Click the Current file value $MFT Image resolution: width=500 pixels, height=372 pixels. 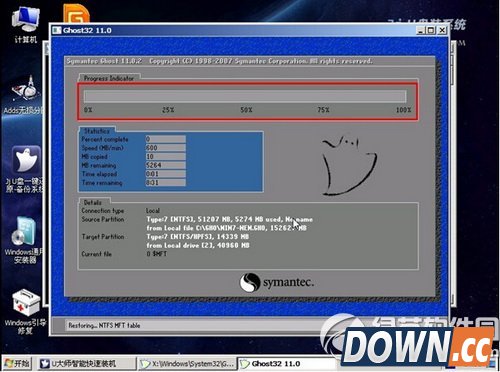[157, 254]
